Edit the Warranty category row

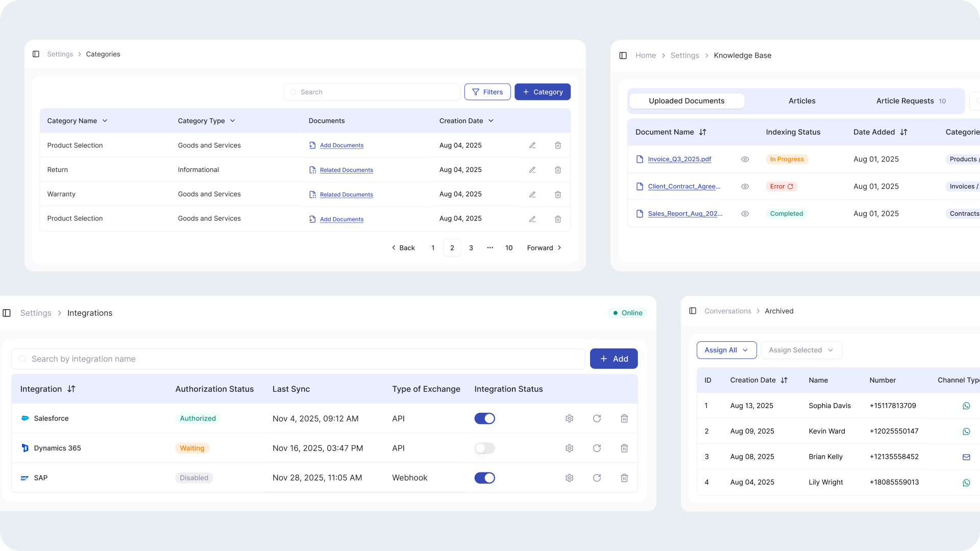[x=532, y=194]
